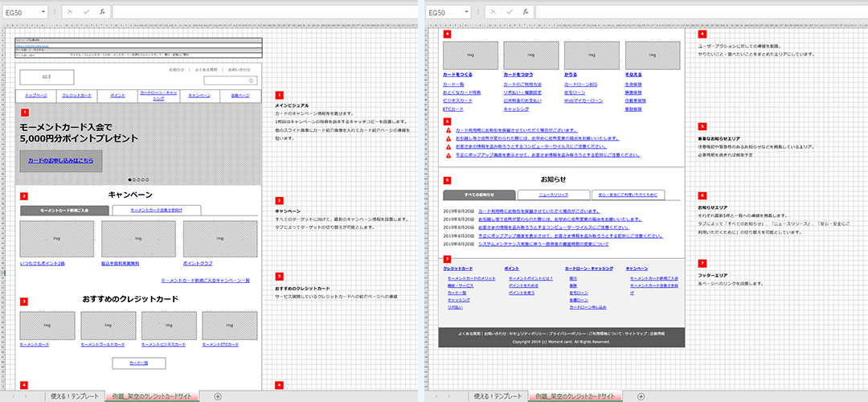Viewport: 868px width, 402px height.
Task: Select 例題_架空のクレジットカードサイト sheet tab in the right window
Action: tap(579, 396)
